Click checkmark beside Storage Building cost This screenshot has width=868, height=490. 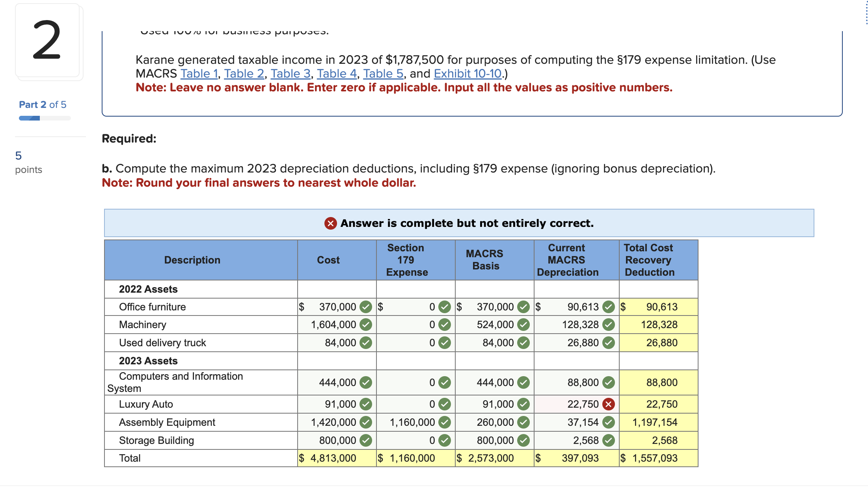[x=366, y=440]
